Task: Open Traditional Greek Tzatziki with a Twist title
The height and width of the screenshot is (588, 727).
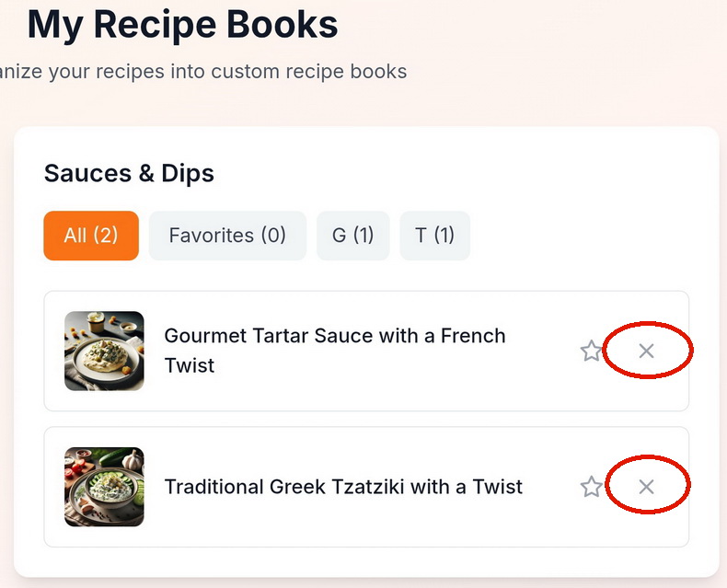Action: coord(343,487)
